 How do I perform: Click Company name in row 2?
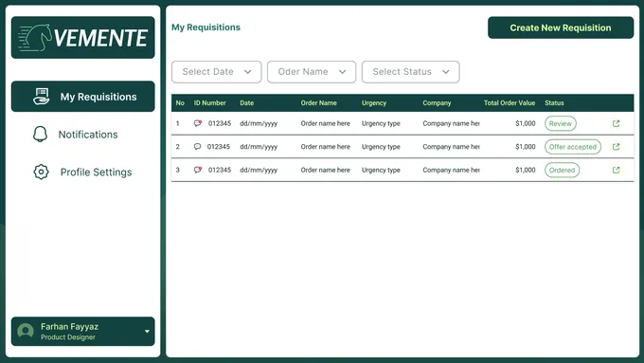452,147
